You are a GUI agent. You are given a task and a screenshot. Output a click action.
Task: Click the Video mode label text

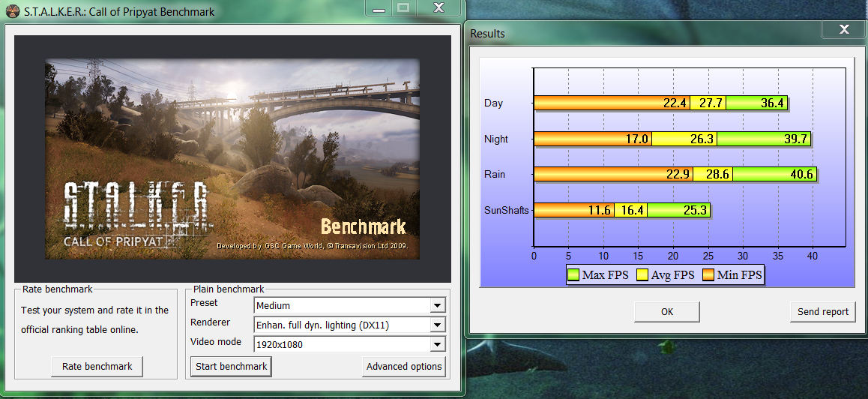pyautogui.click(x=215, y=342)
